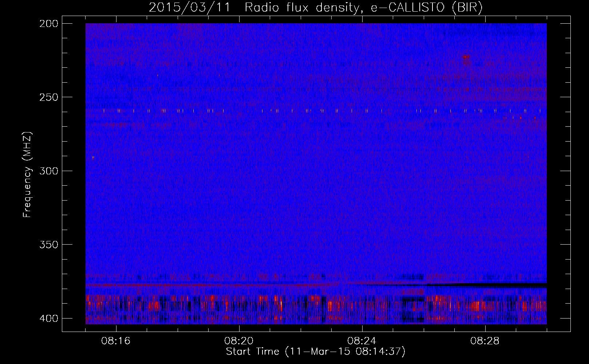The height and width of the screenshot is (364, 589).
Task: Click the plot title 'Radio flux density, e-CALLISTO (BIR)'
Action: click(x=364, y=7)
